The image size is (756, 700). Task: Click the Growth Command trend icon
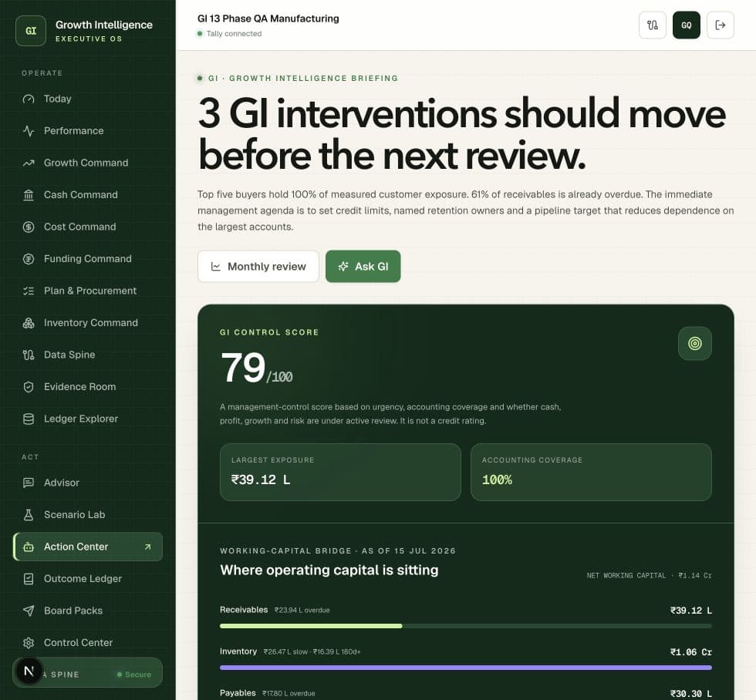[x=29, y=163]
